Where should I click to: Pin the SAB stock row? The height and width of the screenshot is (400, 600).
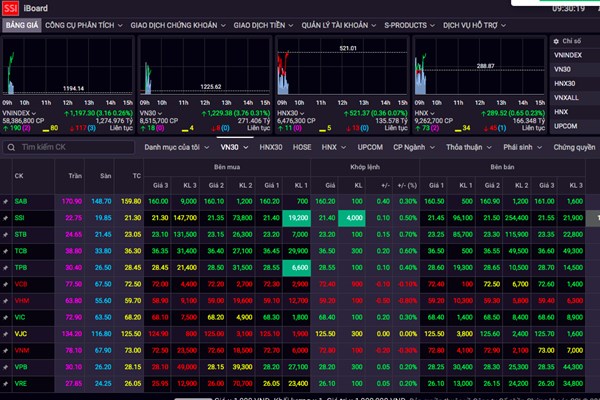coord(7,200)
